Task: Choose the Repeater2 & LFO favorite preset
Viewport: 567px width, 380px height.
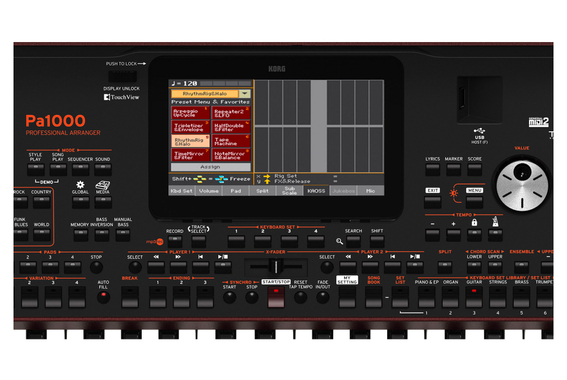Action: 231,113
